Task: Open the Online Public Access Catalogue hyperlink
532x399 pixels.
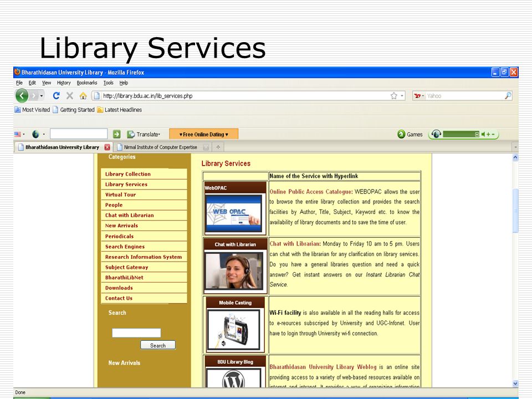Action: click(311, 192)
